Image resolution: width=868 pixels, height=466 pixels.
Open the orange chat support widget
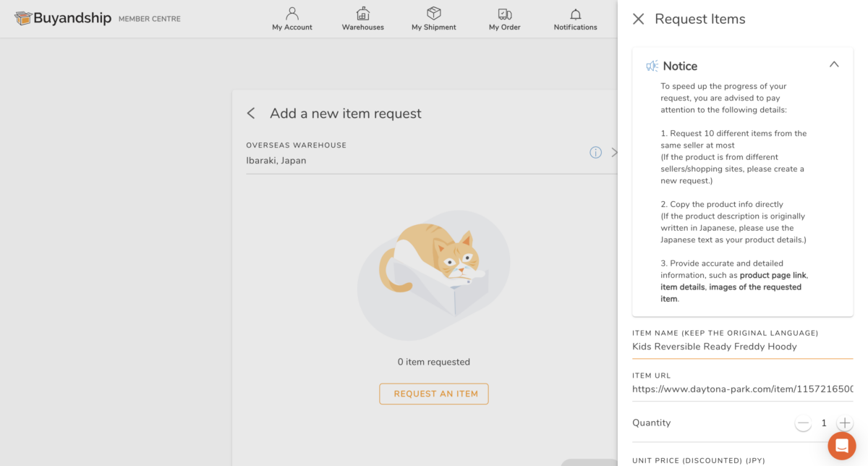841,445
